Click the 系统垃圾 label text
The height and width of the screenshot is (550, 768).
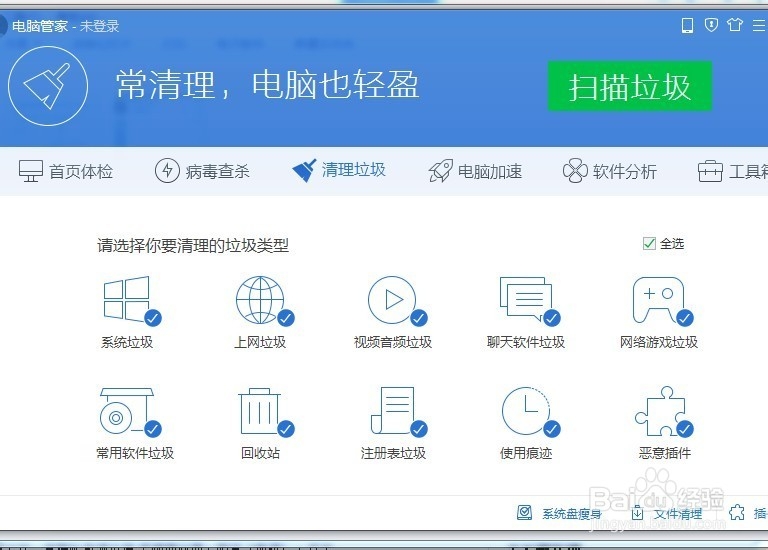pyautogui.click(x=127, y=342)
